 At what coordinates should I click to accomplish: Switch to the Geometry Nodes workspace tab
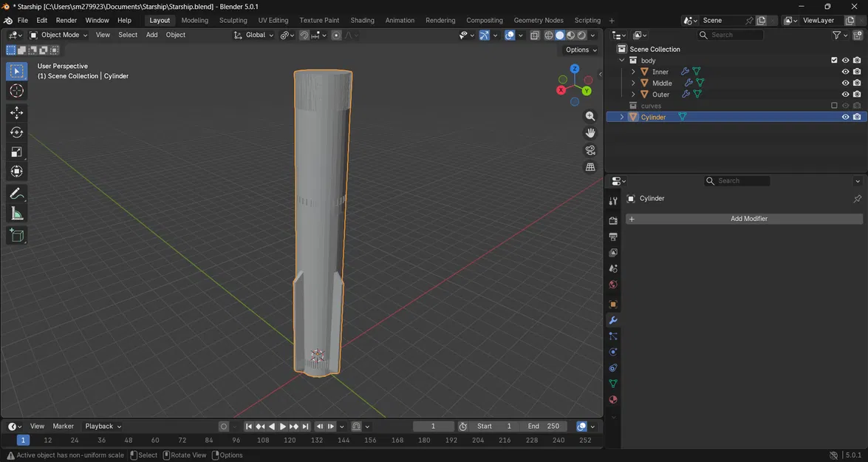click(538, 20)
